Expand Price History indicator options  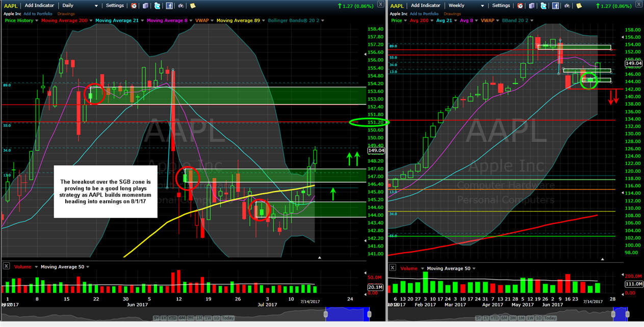(x=37, y=21)
